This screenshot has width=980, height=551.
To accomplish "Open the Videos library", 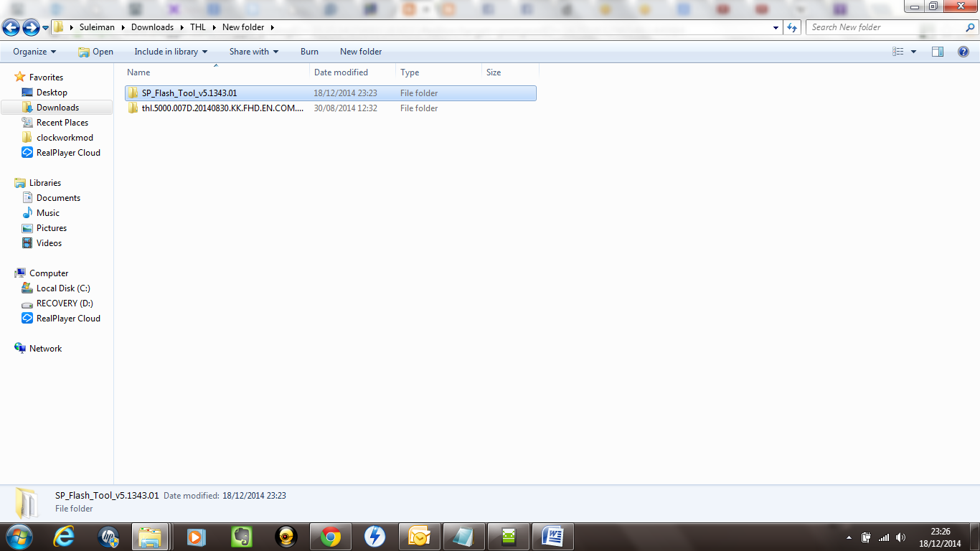I will pyautogui.click(x=49, y=243).
